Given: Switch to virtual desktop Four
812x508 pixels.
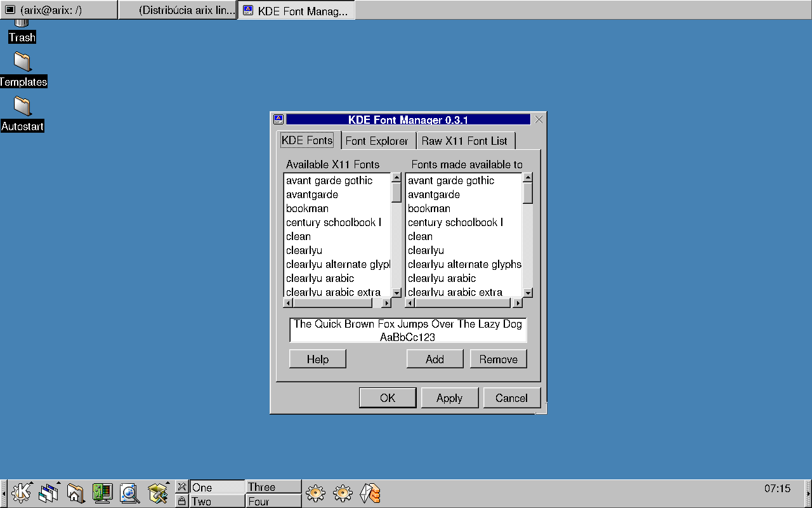Looking at the screenshot, I should point(273,501).
